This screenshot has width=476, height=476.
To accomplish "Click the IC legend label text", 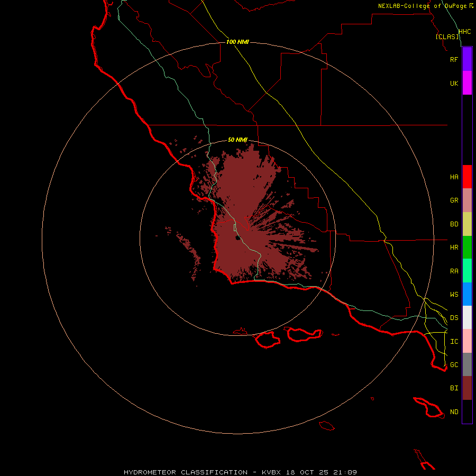I will pyautogui.click(x=454, y=342).
